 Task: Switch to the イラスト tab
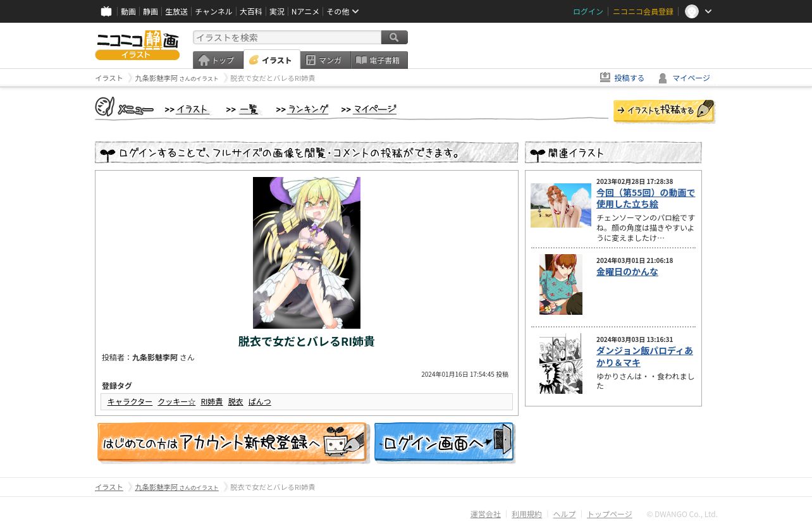[x=272, y=59]
